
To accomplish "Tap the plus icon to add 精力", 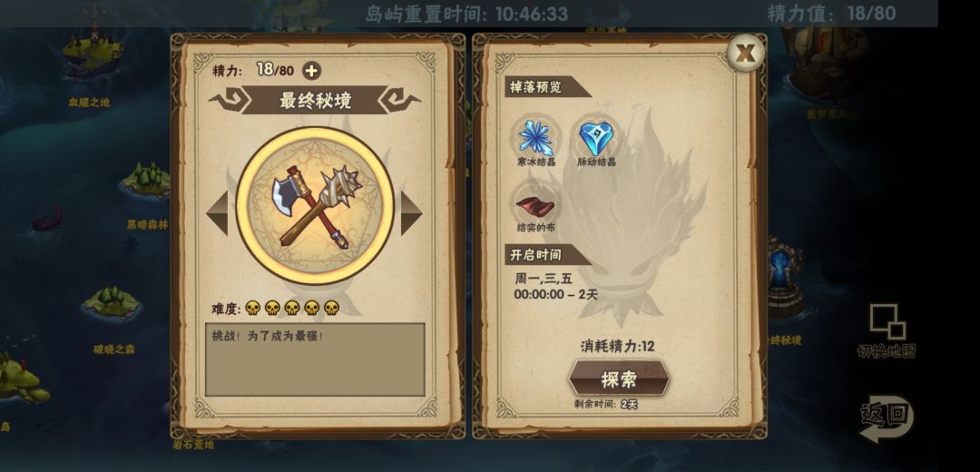I will (x=311, y=71).
